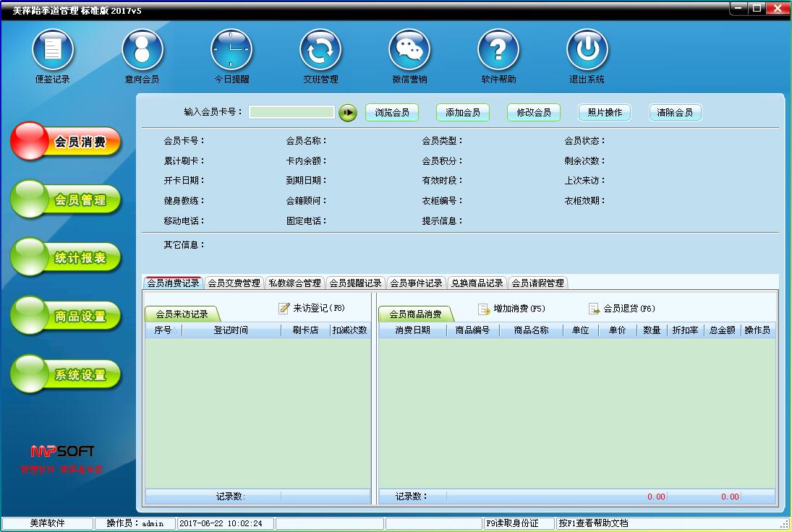Click the 2017-06-22 date-time status entry
This screenshot has width=792, height=532.
tap(225, 523)
